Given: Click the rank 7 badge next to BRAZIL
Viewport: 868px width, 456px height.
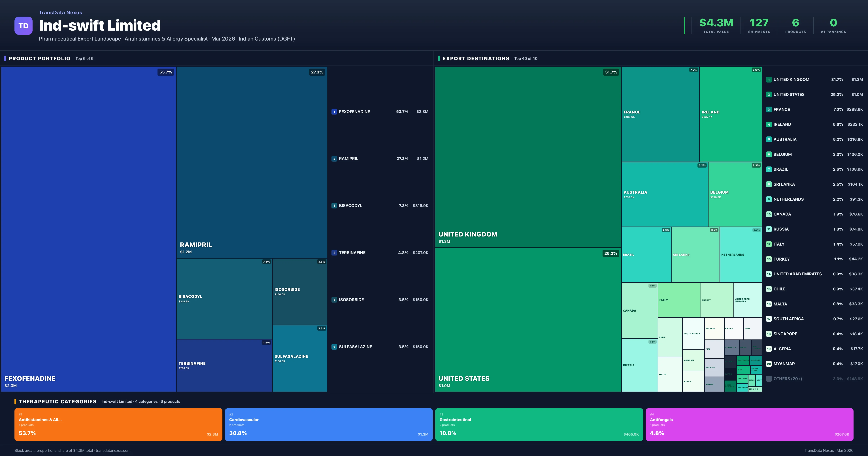Looking at the screenshot, I should (x=769, y=169).
